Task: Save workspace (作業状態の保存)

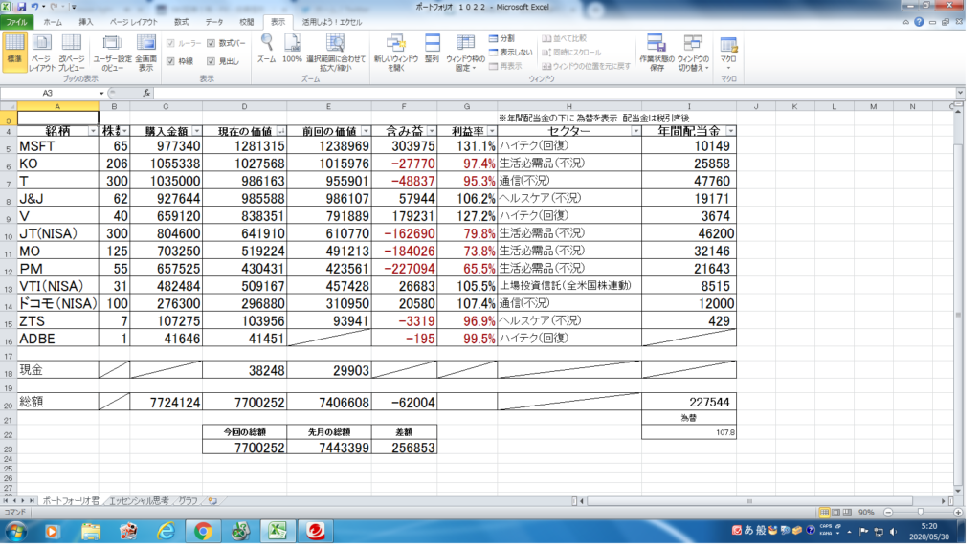Action: 657,53
